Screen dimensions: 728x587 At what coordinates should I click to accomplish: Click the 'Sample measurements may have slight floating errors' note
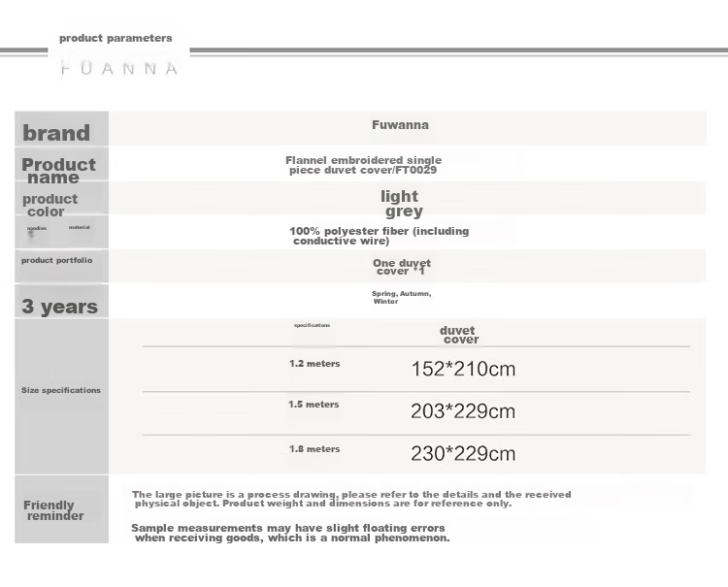pyautogui.click(x=290, y=533)
